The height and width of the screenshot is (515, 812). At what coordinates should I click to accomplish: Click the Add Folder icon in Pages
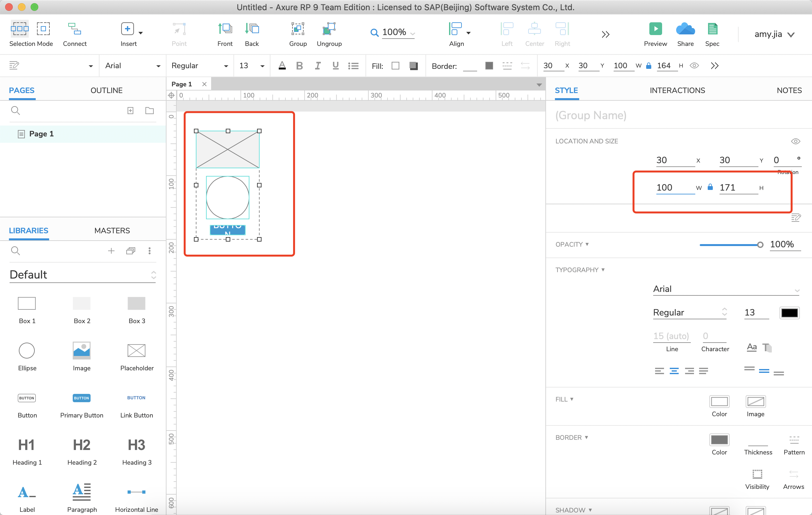pyautogui.click(x=149, y=111)
